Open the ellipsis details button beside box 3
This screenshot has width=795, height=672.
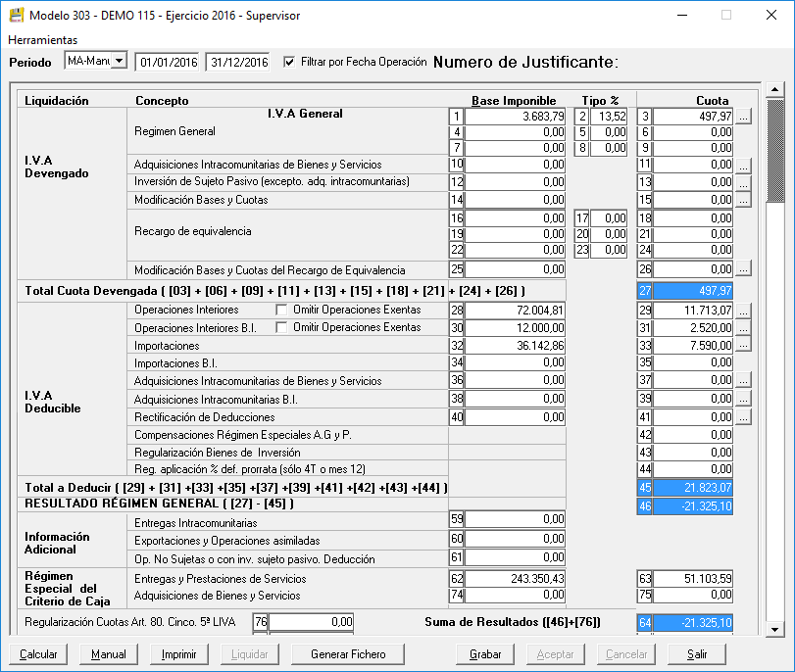point(743,117)
